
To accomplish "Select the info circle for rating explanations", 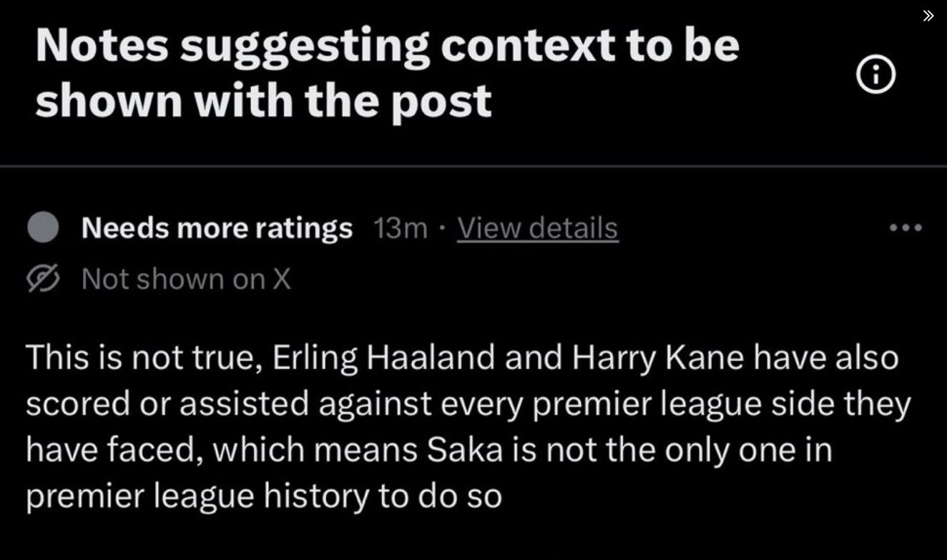I will coord(876,74).
